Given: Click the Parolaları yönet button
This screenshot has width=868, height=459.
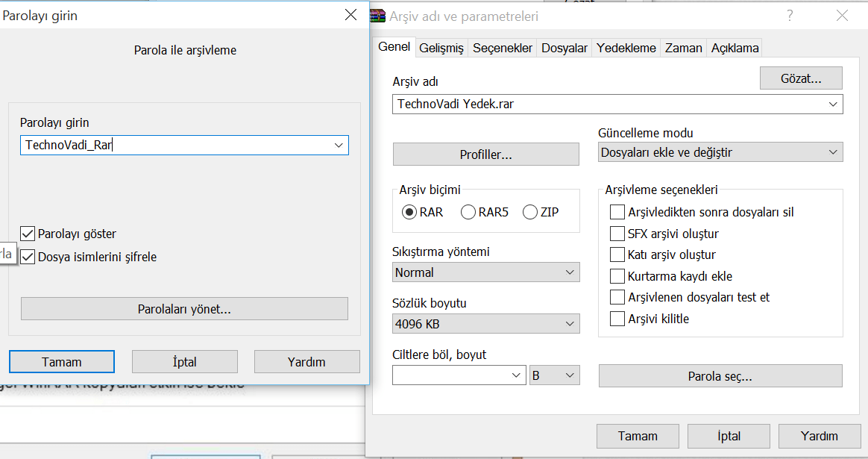Looking at the screenshot, I should 184,309.
